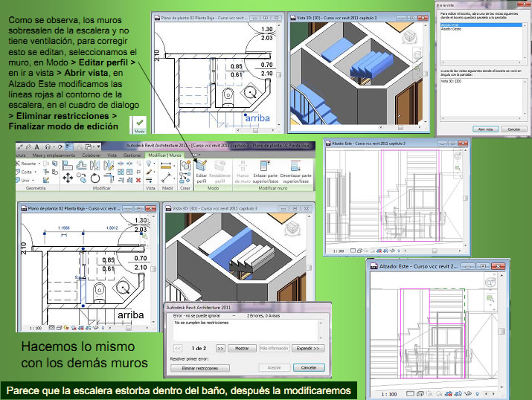Viewport: 532px width, 400px height.
Task: Select the Move tool in Modificar panel
Action: point(68,178)
